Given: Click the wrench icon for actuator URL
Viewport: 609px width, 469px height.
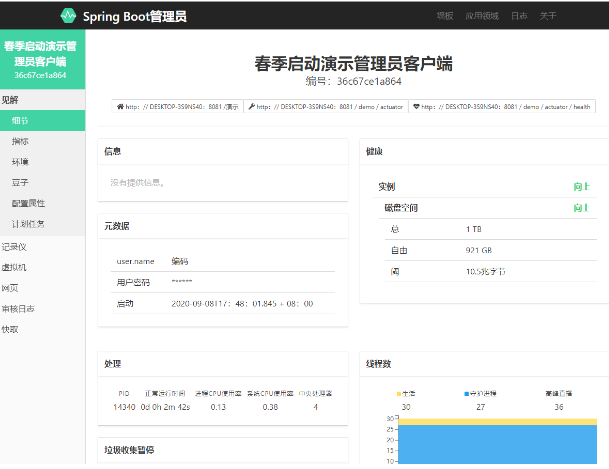Looking at the screenshot, I should click(251, 105).
